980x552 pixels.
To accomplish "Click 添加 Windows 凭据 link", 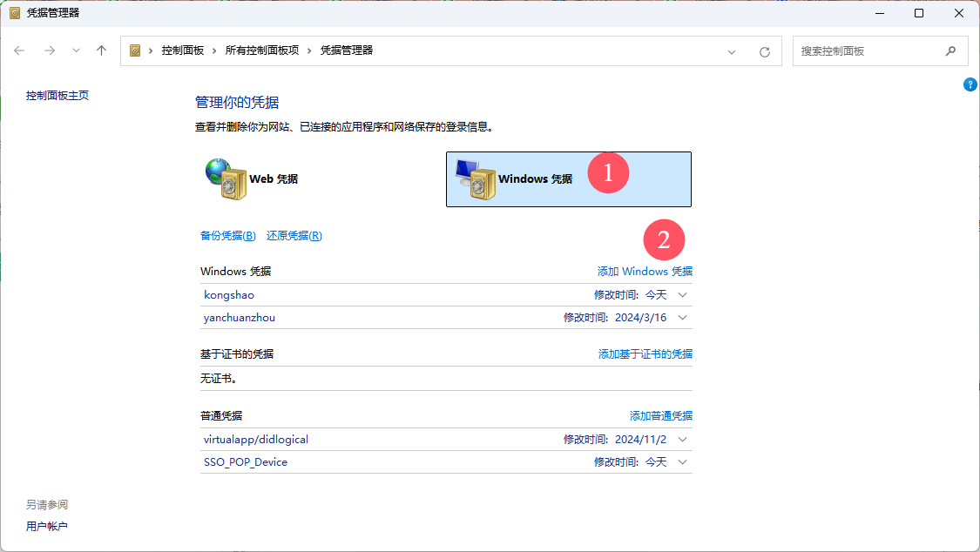I will click(x=645, y=271).
